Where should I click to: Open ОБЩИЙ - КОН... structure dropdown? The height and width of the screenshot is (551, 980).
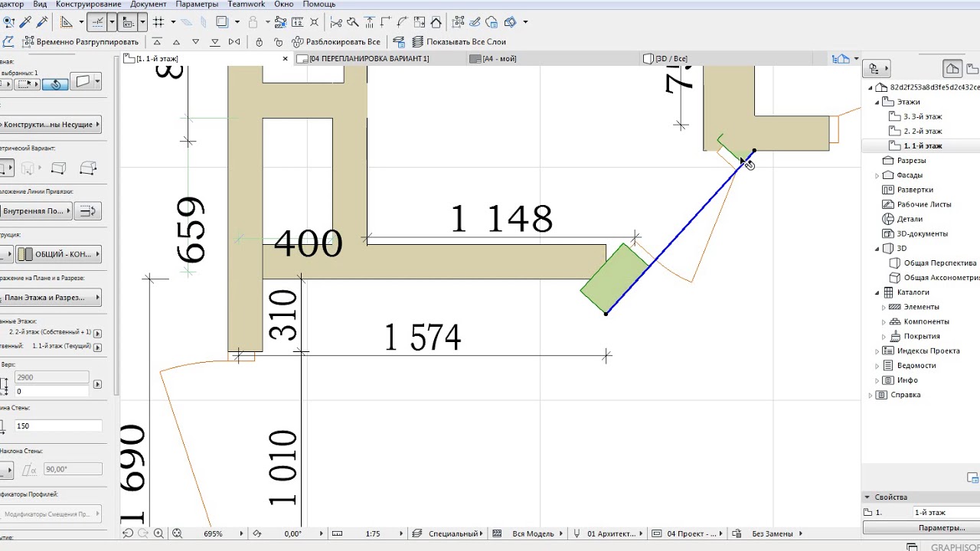[59, 254]
